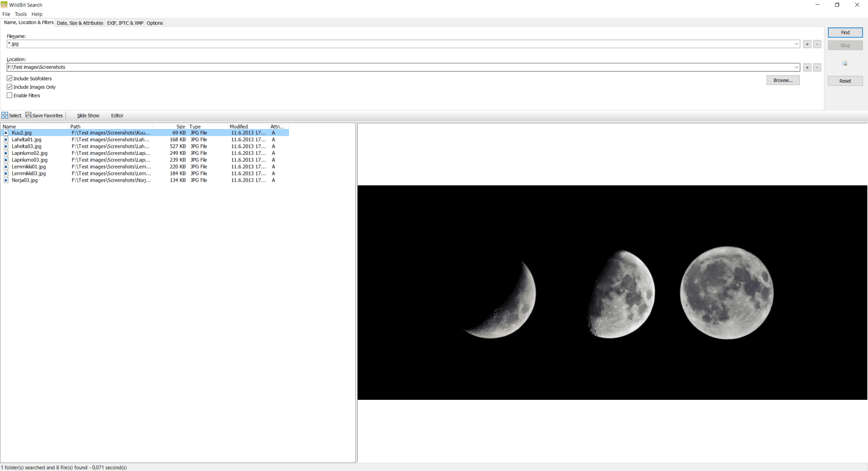
Task: Remove filename entry with minus button
Action: (817, 44)
